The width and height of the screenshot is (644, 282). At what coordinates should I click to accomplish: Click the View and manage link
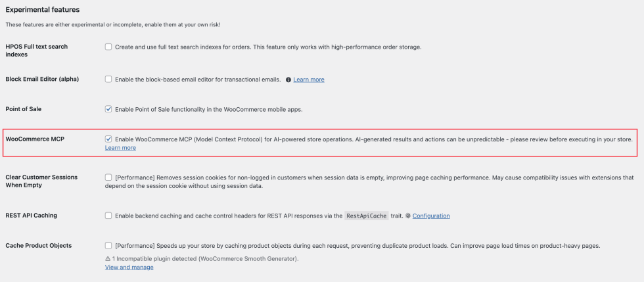point(129,268)
